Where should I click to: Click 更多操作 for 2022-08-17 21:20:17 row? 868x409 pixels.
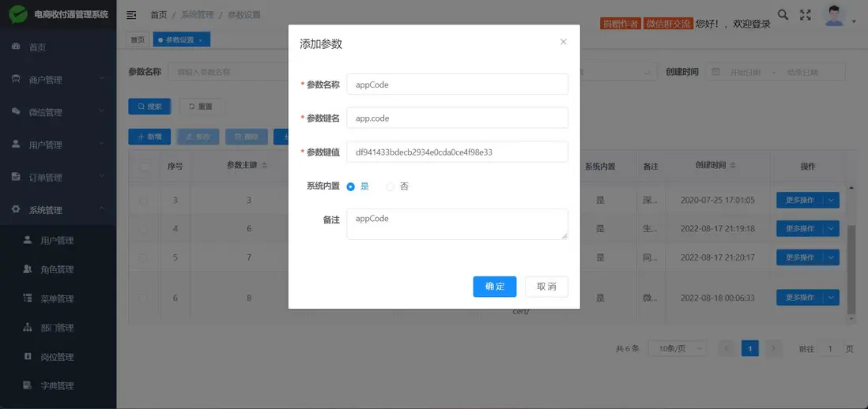click(x=800, y=257)
